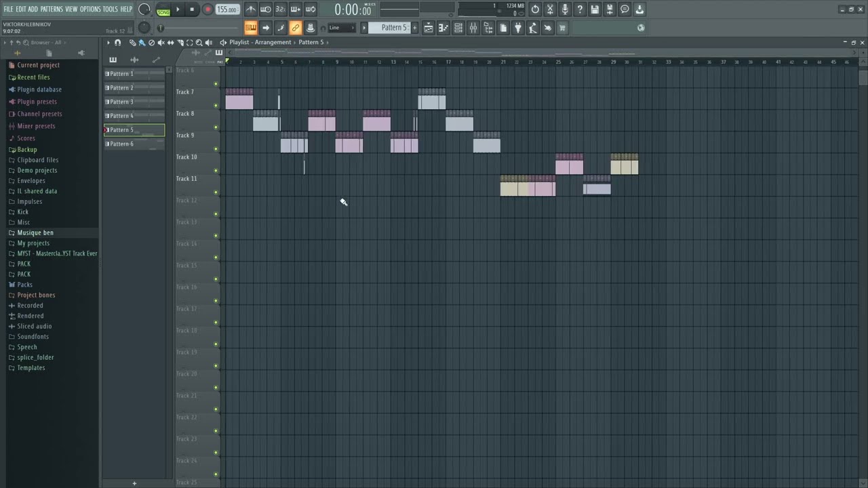Expand the Current project folder
This screenshot has width=868, height=488.
[x=38, y=65]
